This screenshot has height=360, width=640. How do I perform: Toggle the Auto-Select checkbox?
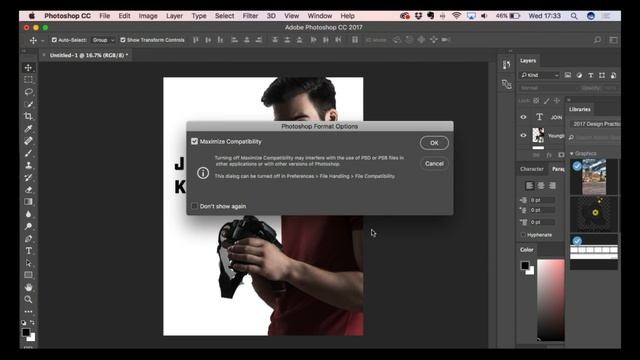click(x=54, y=40)
